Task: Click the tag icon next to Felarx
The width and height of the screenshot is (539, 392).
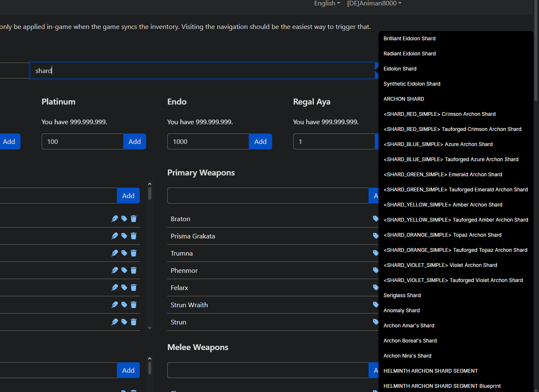Action: (x=376, y=287)
